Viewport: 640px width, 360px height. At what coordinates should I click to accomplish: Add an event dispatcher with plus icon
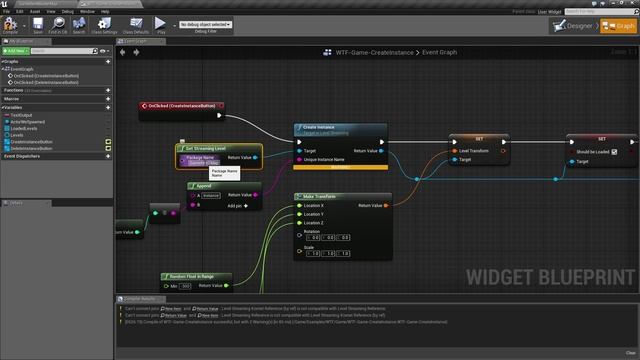[x=108, y=156]
